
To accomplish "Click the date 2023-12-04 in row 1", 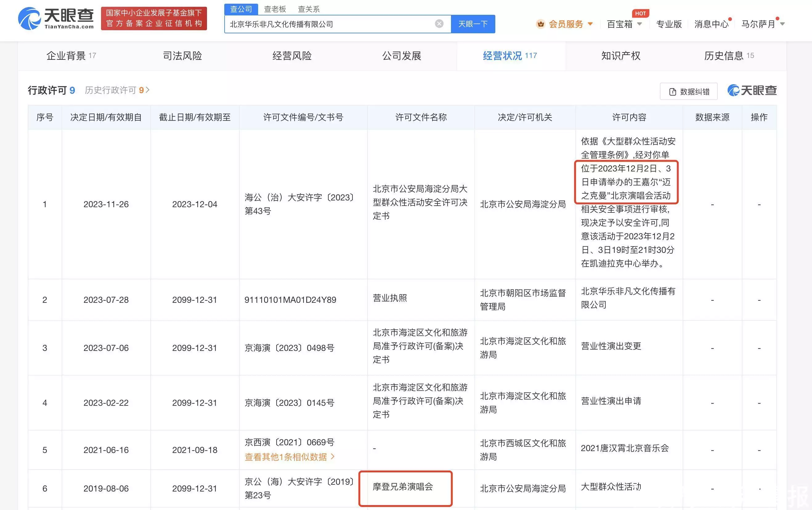I will pyautogui.click(x=195, y=204).
